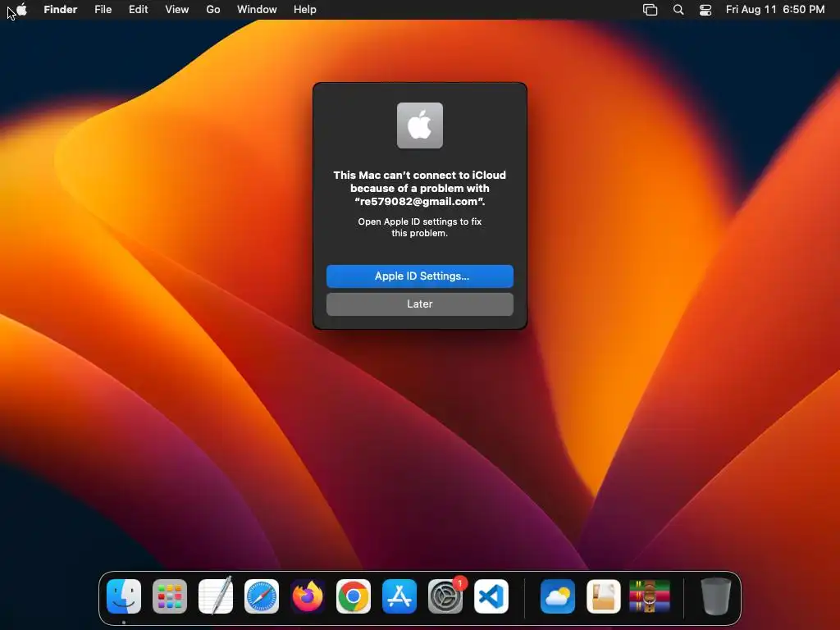Open the Edit menu
Viewport: 840px width, 630px height.
138,10
